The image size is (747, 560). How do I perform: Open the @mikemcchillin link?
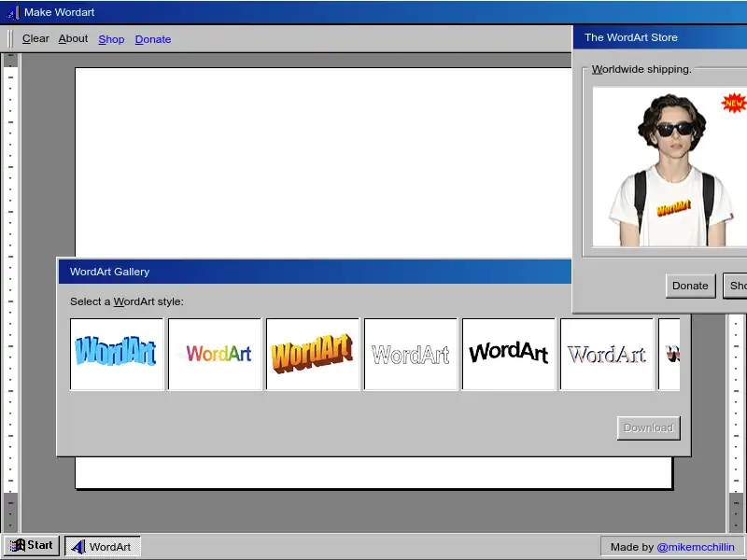coord(696,547)
